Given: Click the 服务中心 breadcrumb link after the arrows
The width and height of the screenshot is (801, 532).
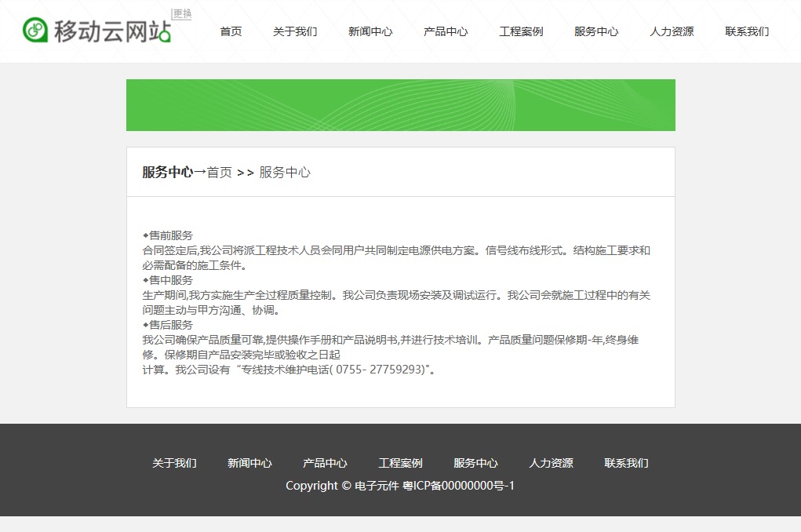Looking at the screenshot, I should tap(285, 173).
